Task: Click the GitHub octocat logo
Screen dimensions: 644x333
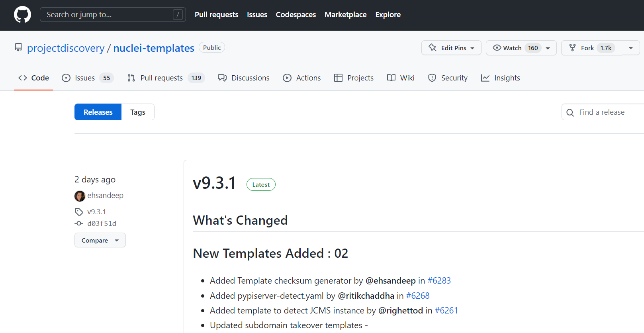Action: [x=22, y=15]
